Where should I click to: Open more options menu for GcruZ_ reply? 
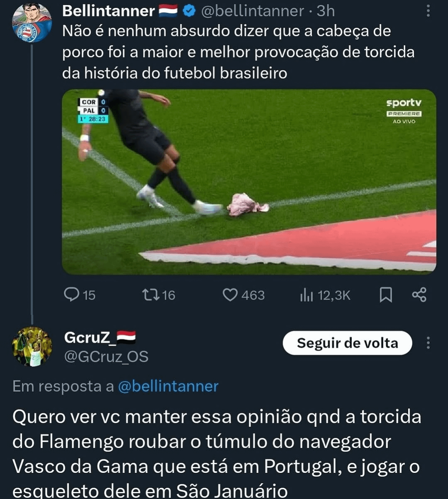[x=429, y=343]
